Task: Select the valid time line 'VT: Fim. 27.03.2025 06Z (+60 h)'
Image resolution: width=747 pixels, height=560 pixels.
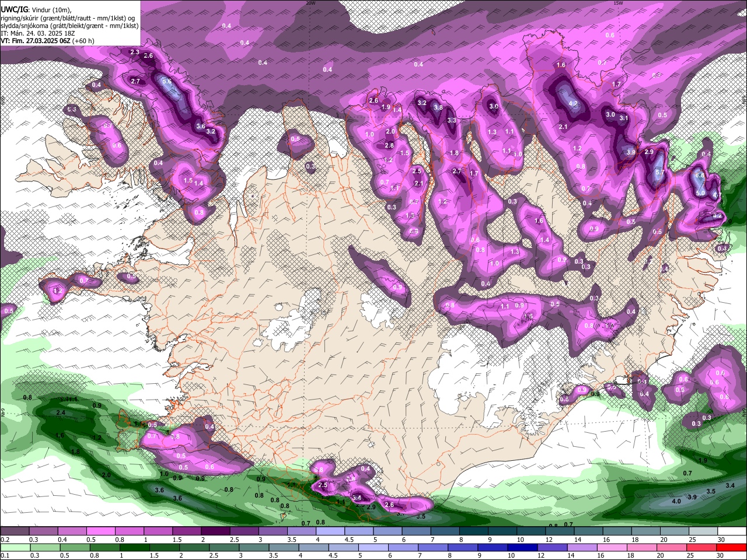Action: (47, 41)
